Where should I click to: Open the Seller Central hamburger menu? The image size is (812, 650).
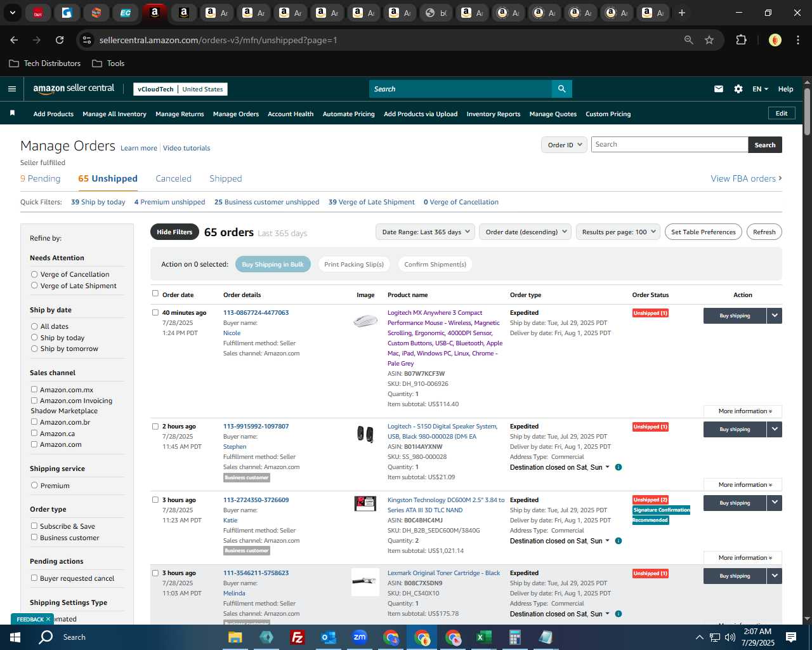[11, 89]
